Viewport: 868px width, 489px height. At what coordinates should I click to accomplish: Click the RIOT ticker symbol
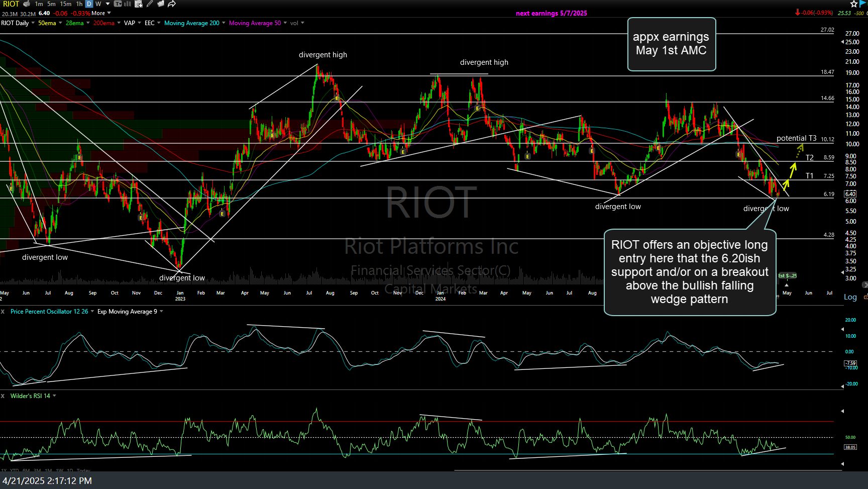click(x=11, y=4)
